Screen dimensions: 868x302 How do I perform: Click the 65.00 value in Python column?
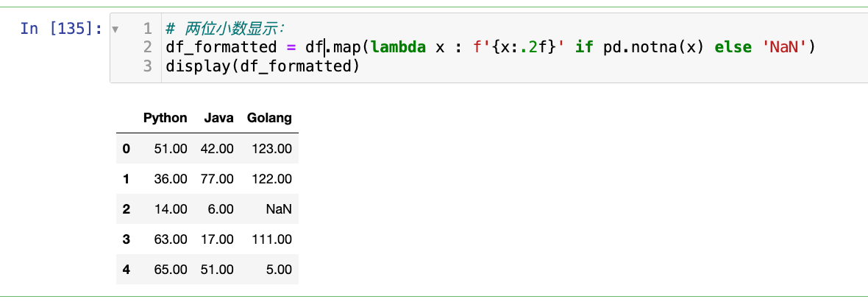point(171,270)
